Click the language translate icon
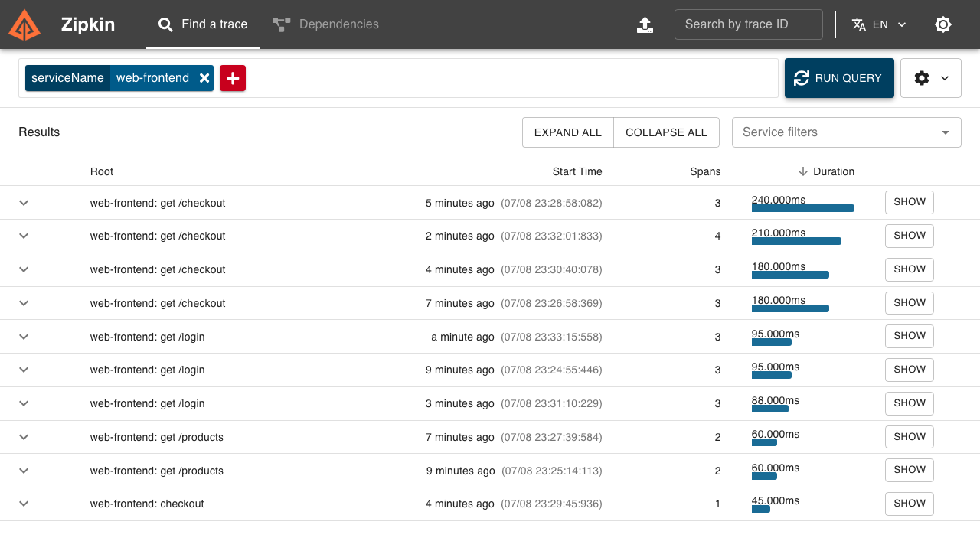The width and height of the screenshot is (980, 551). click(x=859, y=24)
